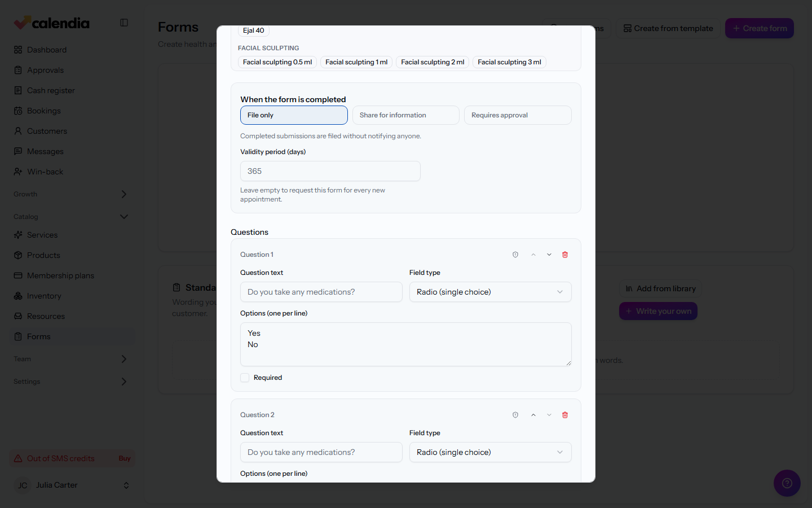
Task: Toggle Facial sculpting 2 ml chip
Action: (433, 62)
